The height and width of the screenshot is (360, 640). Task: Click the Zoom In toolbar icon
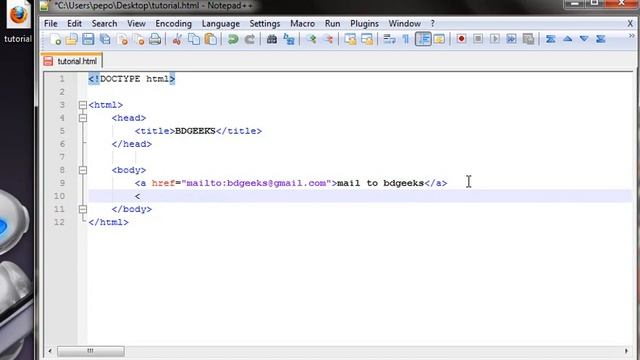pyautogui.click(x=311, y=39)
